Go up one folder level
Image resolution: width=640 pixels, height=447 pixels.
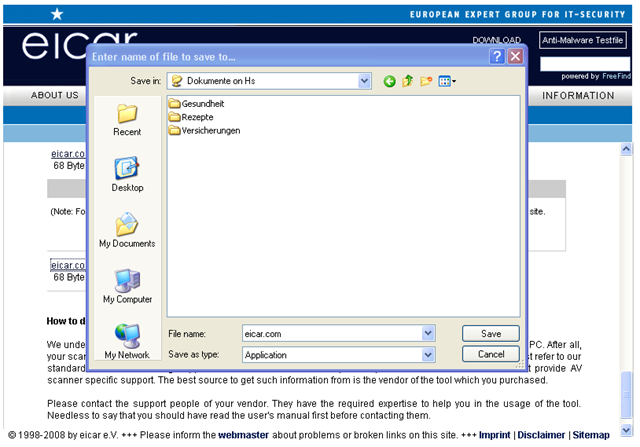(407, 81)
